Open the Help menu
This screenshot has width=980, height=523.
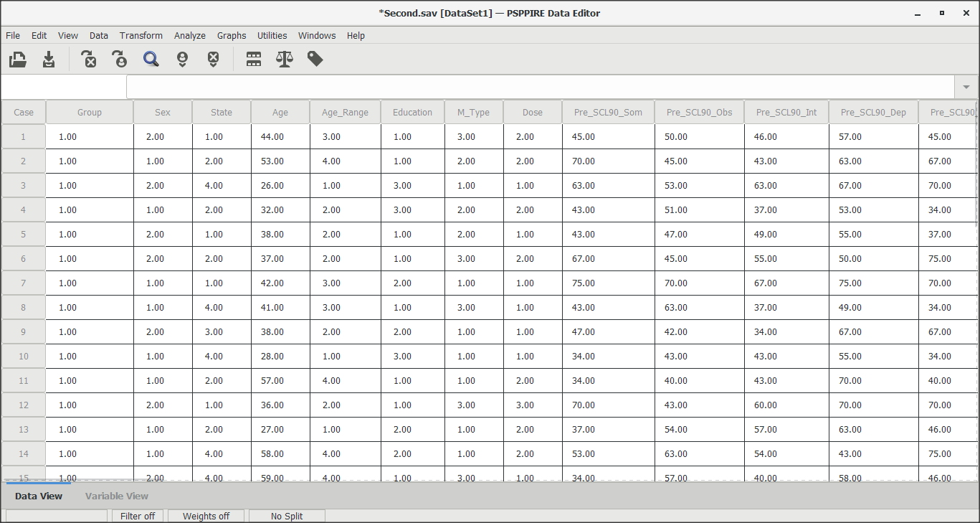click(356, 35)
